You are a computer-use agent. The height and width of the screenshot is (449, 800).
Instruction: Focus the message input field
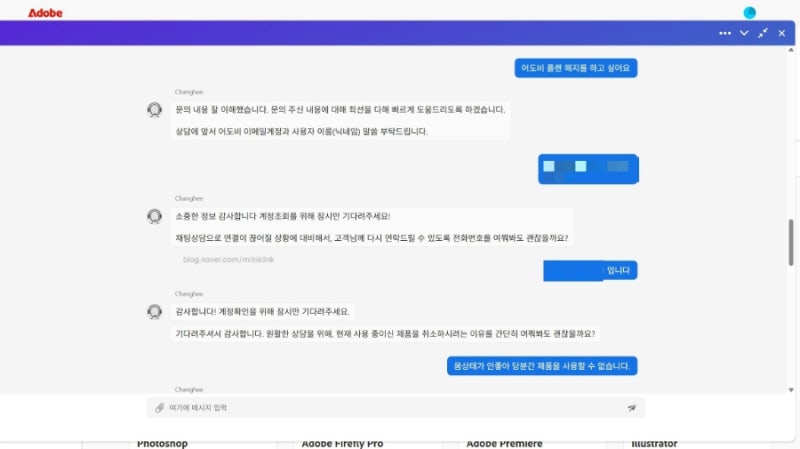point(395,408)
